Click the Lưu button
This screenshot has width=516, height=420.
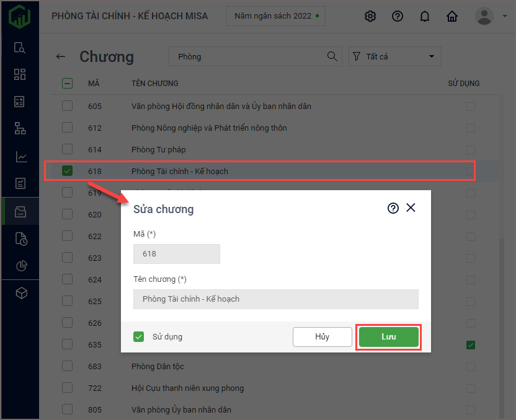coord(389,337)
